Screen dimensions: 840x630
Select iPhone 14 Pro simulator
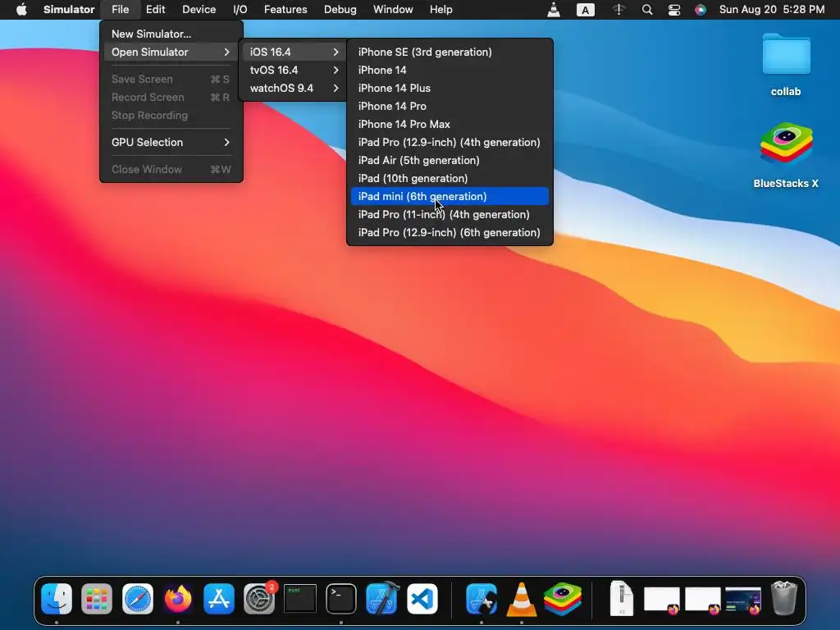click(x=450, y=106)
